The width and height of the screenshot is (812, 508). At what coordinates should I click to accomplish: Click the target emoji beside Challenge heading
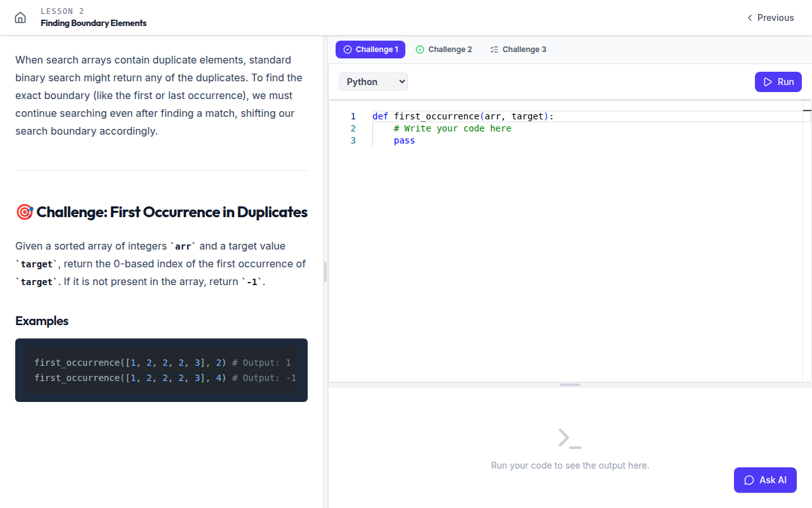click(24, 212)
